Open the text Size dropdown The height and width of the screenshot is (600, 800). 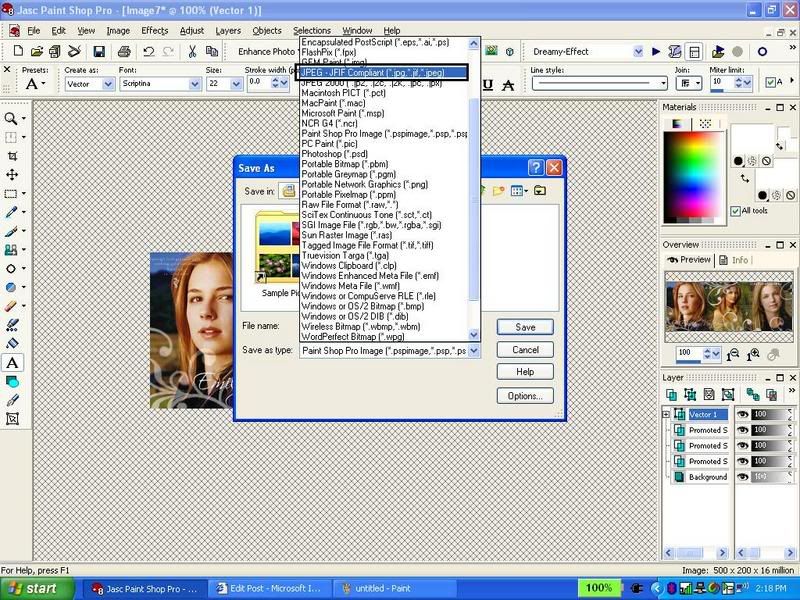236,84
